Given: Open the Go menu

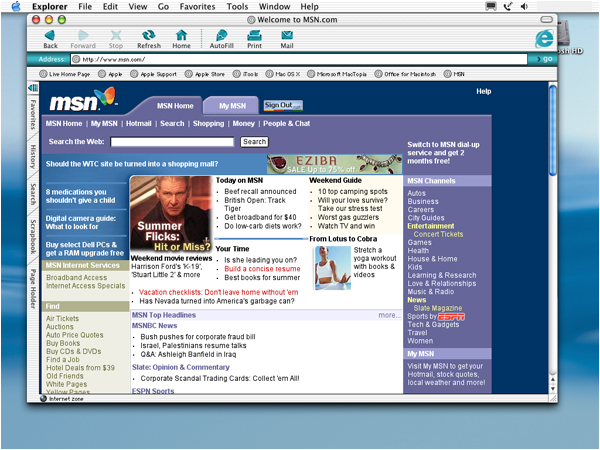Looking at the screenshot, I should coord(163,7).
